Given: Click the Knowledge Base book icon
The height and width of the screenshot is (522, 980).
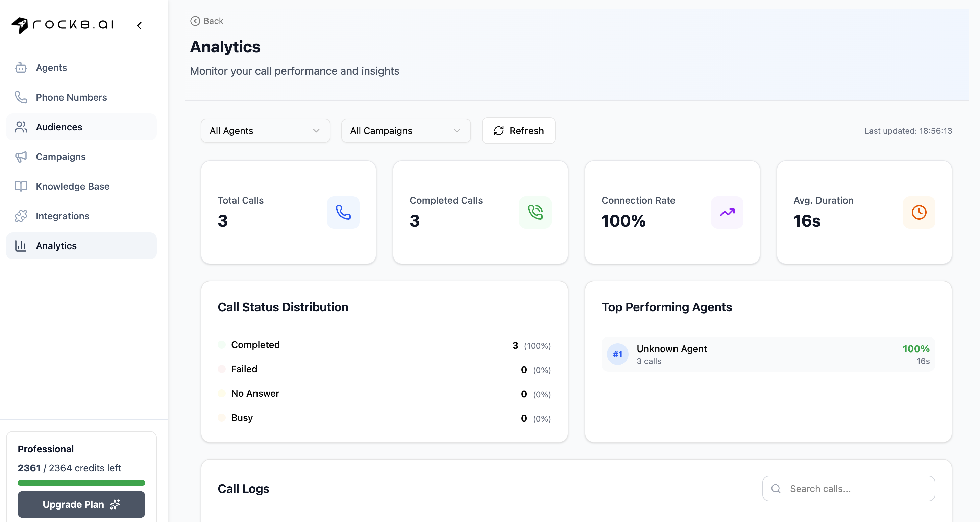Looking at the screenshot, I should 21,186.
